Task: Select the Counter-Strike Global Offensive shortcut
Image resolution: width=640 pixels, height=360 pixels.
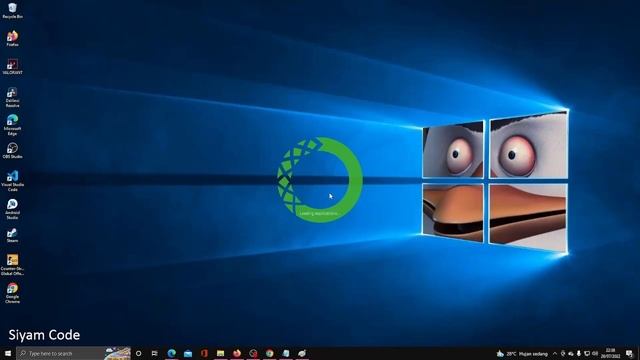Action: 12,265
